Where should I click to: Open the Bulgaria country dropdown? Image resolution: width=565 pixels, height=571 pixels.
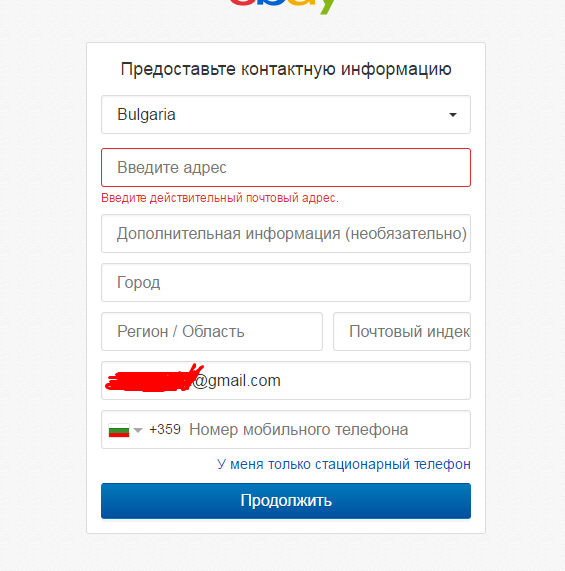(x=286, y=115)
